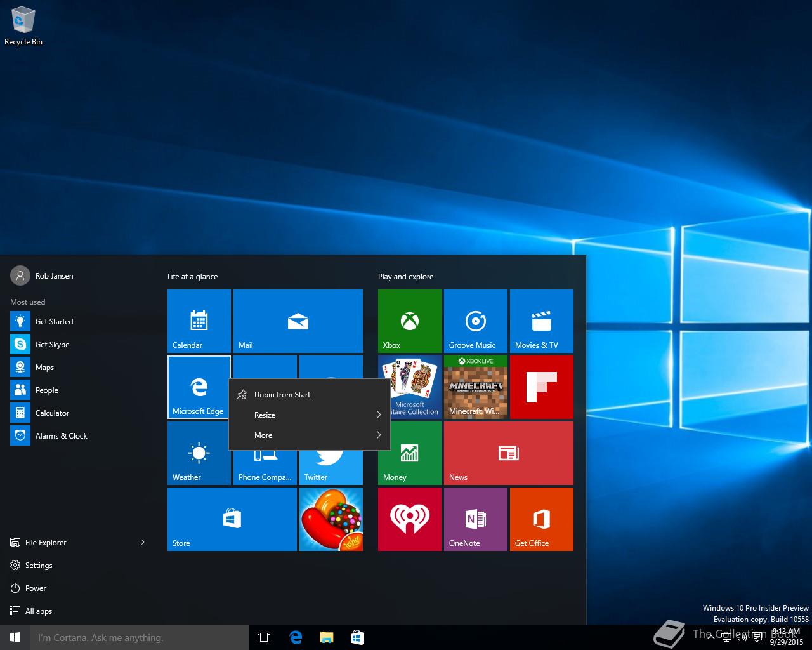The image size is (812, 650).
Task: Open the Twitter tile
Action: 331,468
